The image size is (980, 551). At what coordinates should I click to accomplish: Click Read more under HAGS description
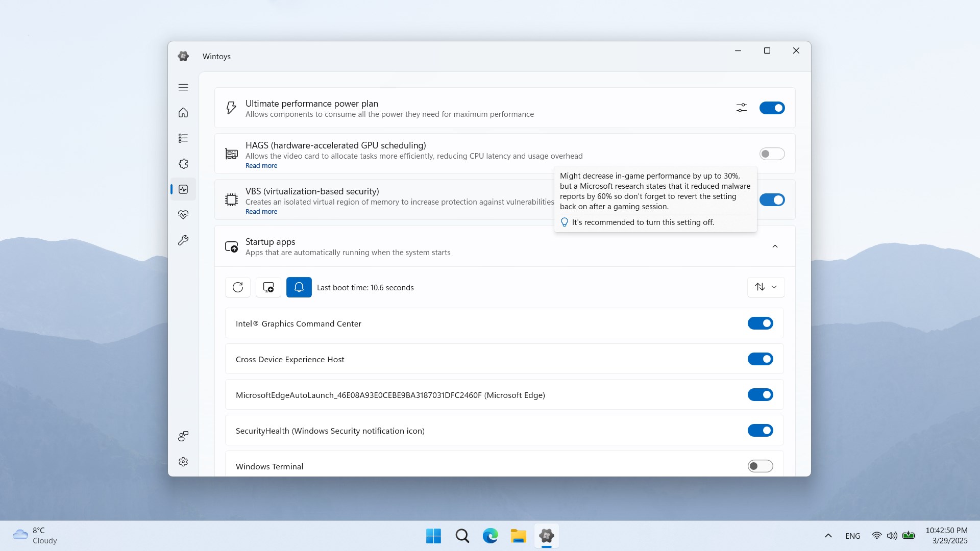[x=261, y=165]
